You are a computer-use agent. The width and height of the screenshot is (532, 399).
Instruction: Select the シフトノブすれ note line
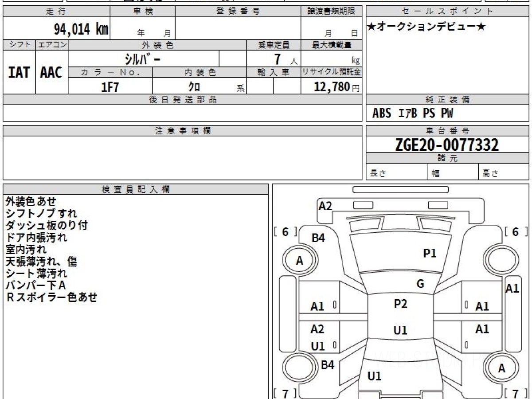(x=41, y=214)
